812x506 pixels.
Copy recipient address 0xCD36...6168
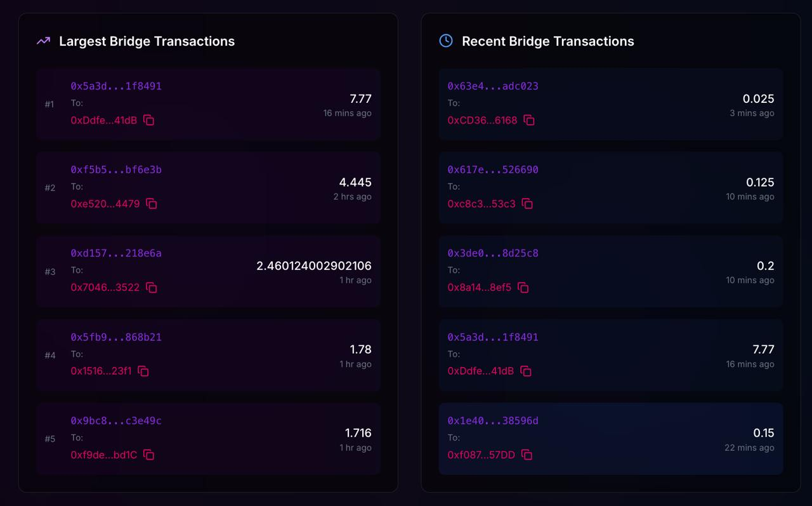529,120
